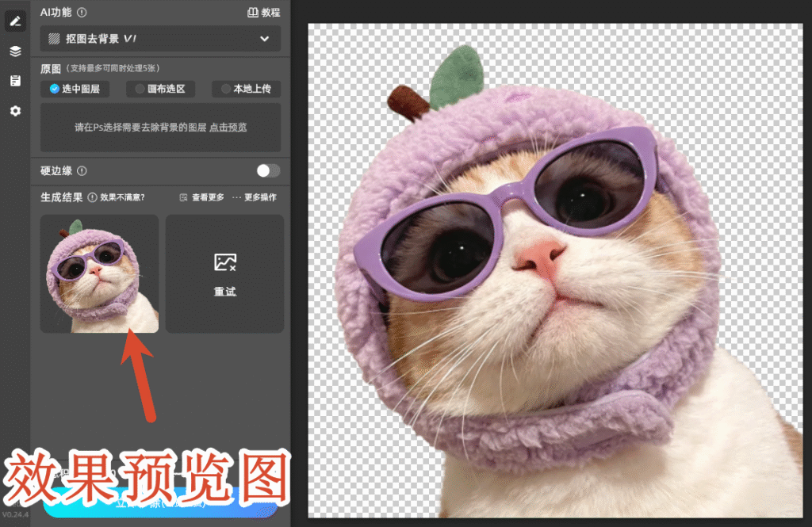
Task: Click the info icon beside 硬边缘
Action: click(x=82, y=171)
